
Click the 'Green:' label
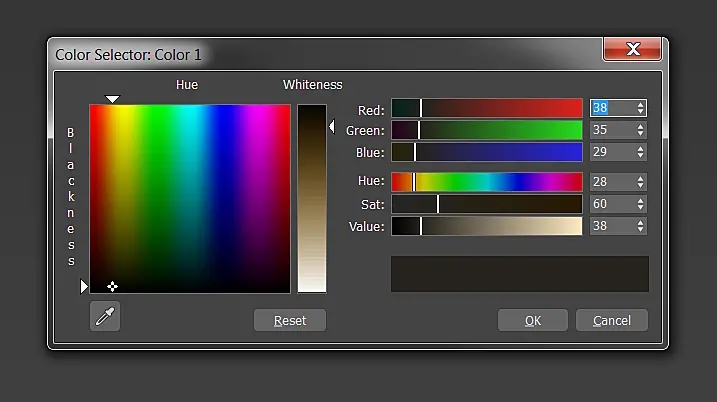[365, 131]
